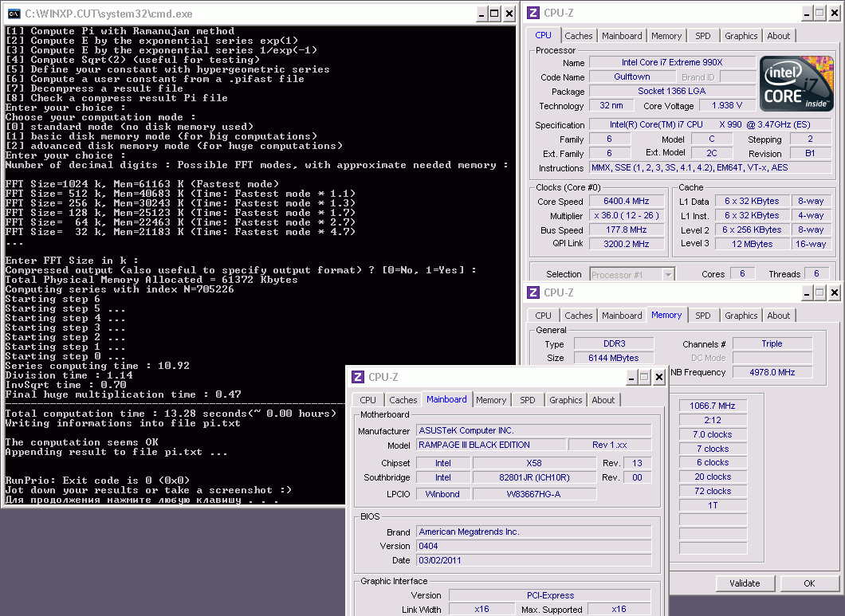Click the cmd.exe title bar icon
Viewport: 845px width, 616px height.
pyautogui.click(x=14, y=14)
